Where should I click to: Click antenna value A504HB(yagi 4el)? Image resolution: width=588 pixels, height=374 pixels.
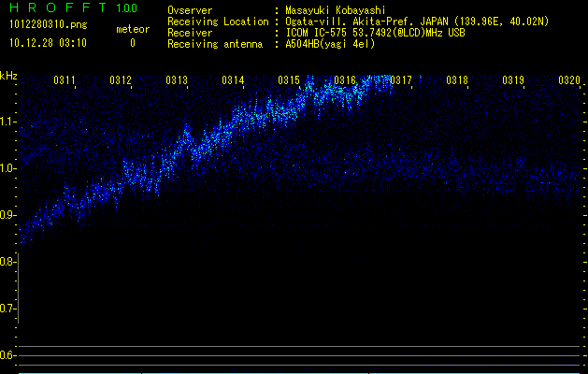pyautogui.click(x=330, y=44)
